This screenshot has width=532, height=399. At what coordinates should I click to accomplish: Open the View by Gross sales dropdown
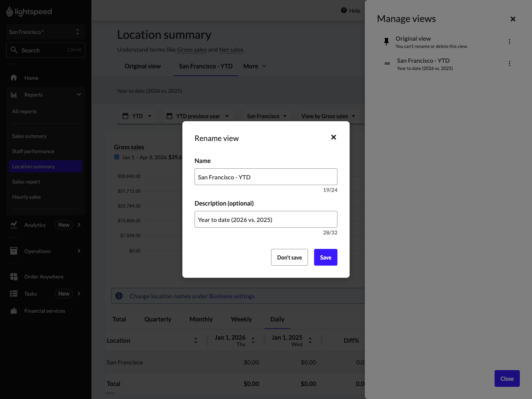(328, 116)
